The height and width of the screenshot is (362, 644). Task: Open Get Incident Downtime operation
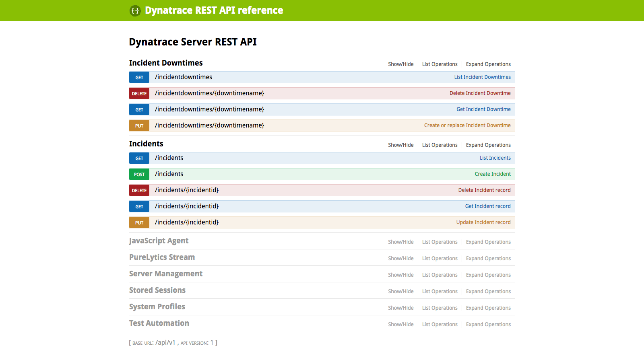pos(483,109)
